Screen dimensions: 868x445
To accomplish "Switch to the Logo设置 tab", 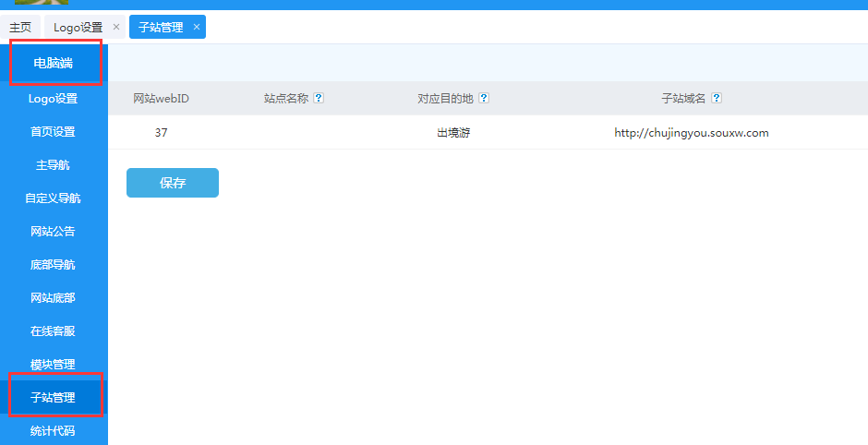I will [78, 28].
